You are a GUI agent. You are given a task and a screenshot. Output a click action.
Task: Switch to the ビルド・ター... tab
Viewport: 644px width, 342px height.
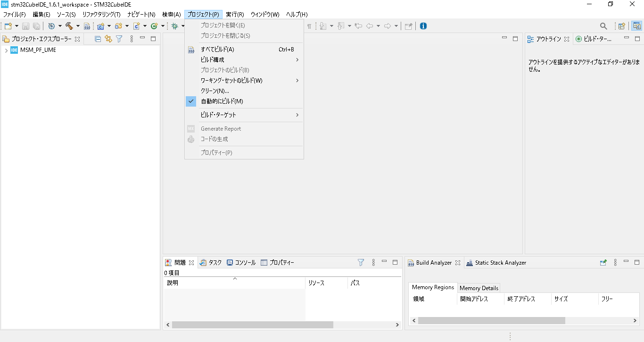coord(594,39)
